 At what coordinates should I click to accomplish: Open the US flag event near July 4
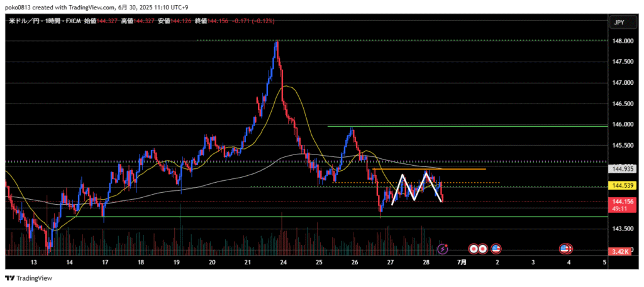point(565,249)
